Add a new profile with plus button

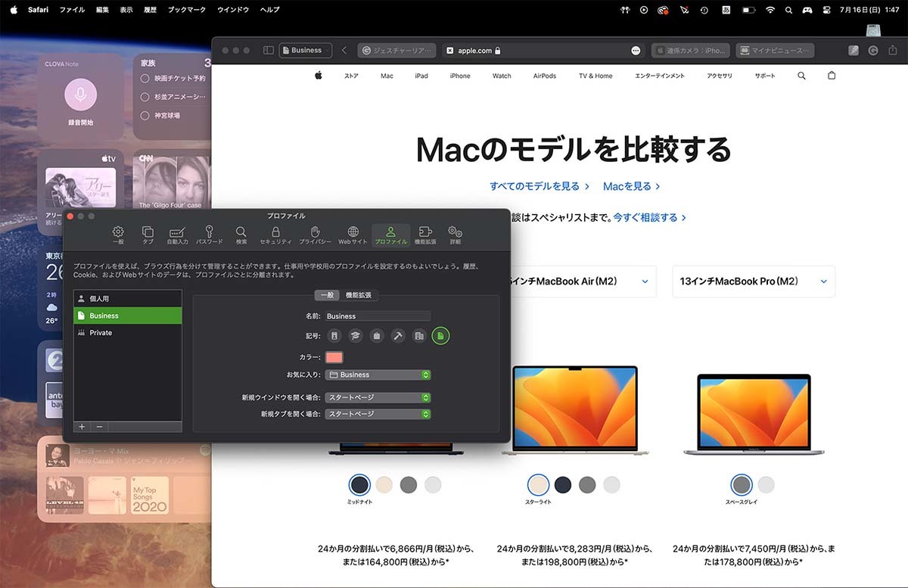[x=82, y=427]
